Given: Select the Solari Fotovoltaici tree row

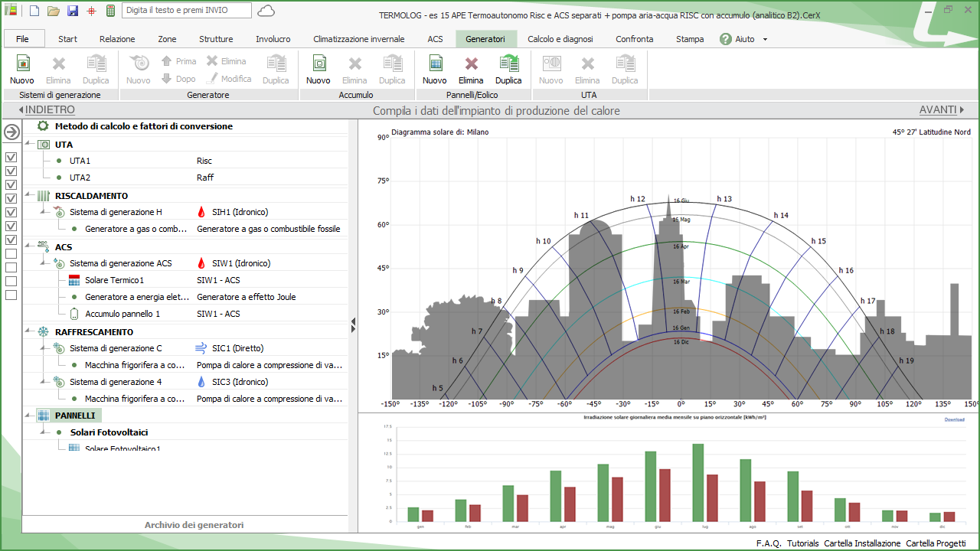Looking at the screenshot, I should (x=109, y=432).
